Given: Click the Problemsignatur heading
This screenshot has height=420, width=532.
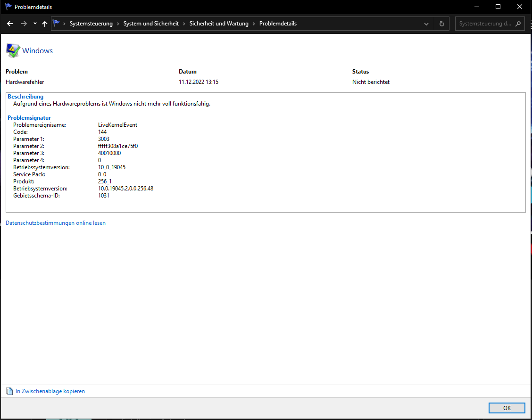Looking at the screenshot, I should click(29, 118).
